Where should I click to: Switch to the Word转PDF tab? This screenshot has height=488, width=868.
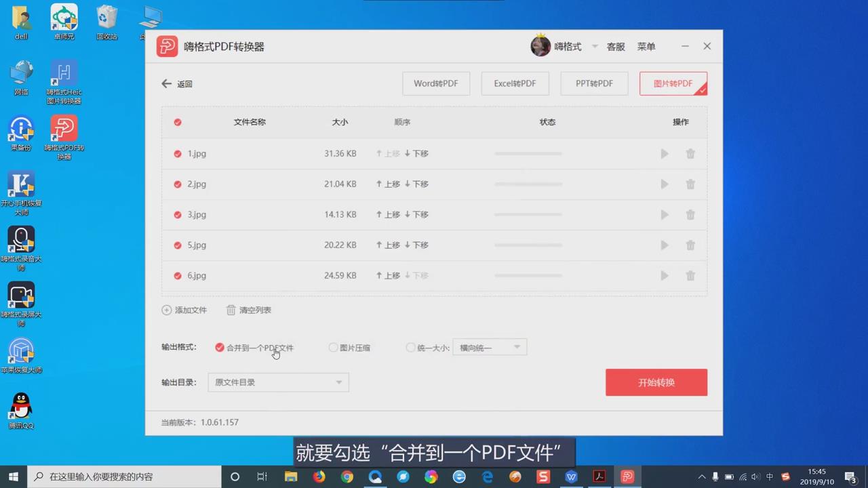pyautogui.click(x=436, y=83)
